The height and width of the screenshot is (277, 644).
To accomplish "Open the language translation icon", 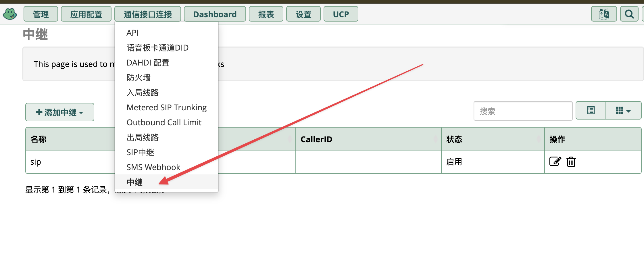I will click(x=604, y=14).
